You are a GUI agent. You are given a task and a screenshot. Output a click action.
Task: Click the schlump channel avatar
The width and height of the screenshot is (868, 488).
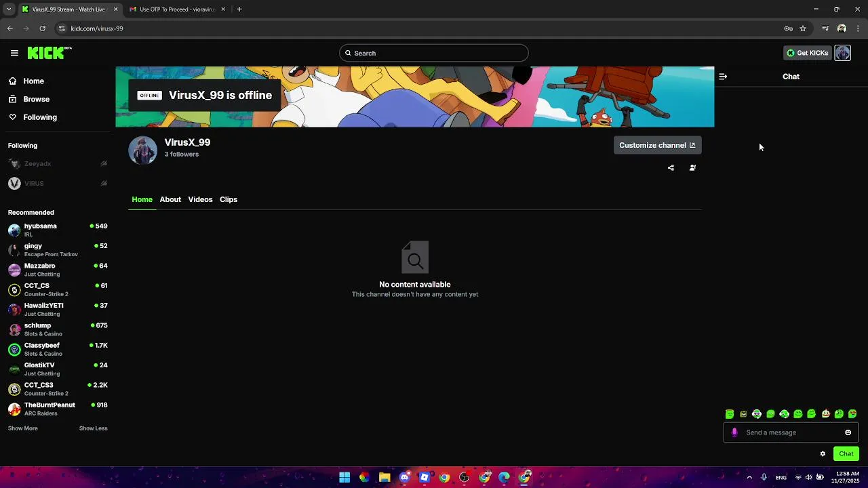tap(14, 329)
